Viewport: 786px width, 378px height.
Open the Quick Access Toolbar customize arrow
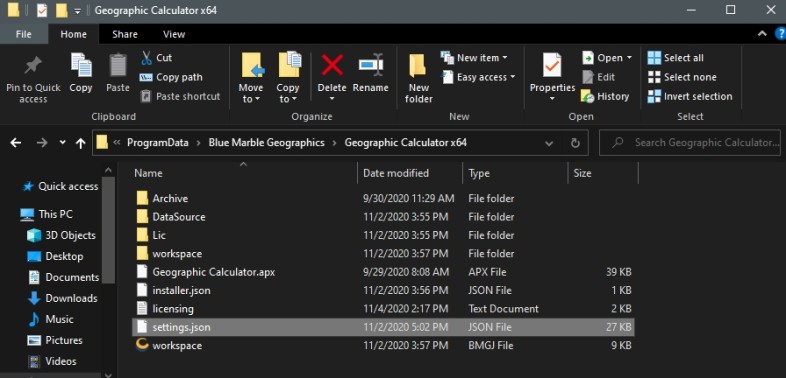tap(78, 11)
